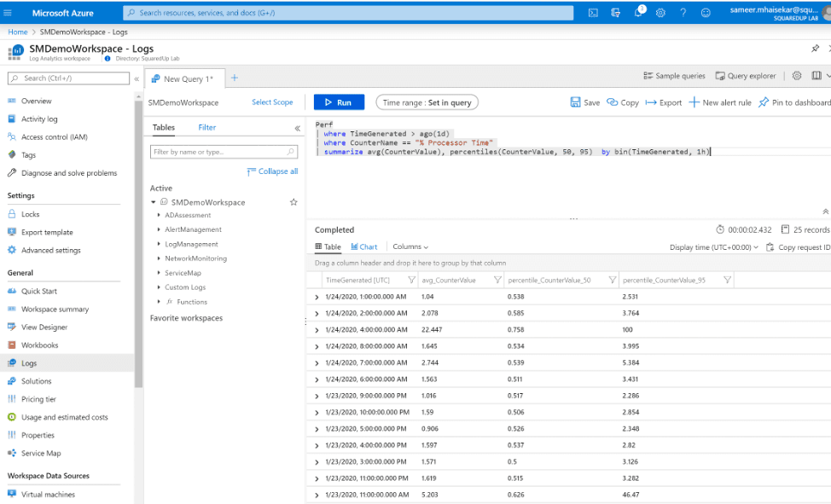This screenshot has height=504, width=831.
Task: Export the query results
Action: [x=664, y=102]
